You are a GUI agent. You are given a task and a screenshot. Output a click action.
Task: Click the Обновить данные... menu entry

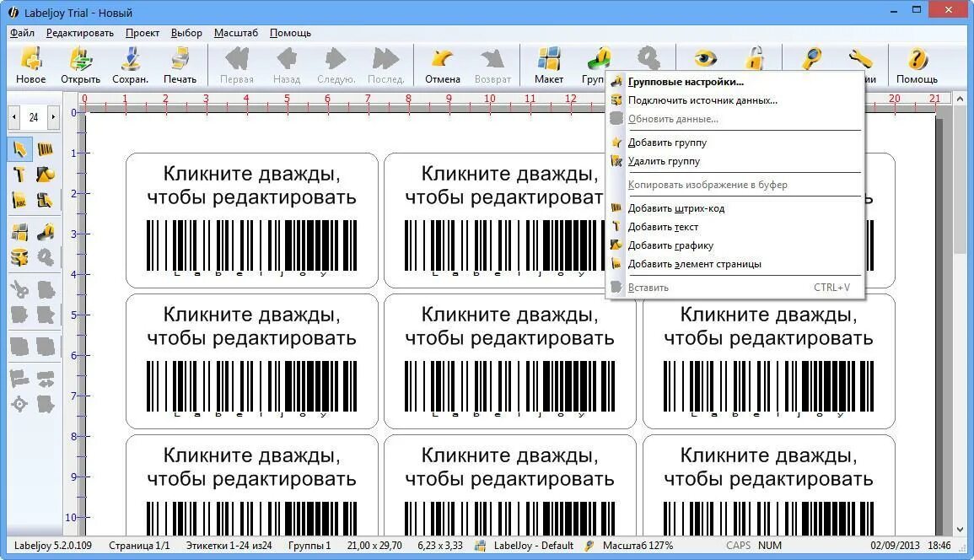(x=735, y=119)
